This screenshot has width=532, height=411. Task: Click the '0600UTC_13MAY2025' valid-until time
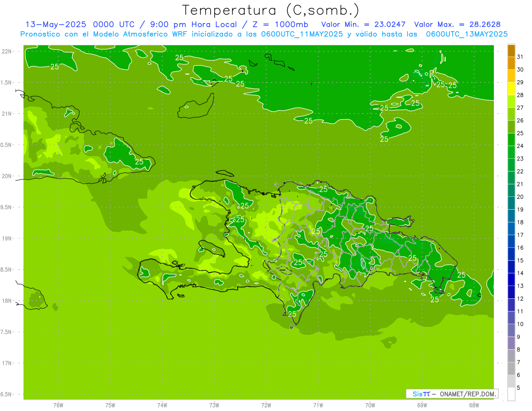(466, 34)
